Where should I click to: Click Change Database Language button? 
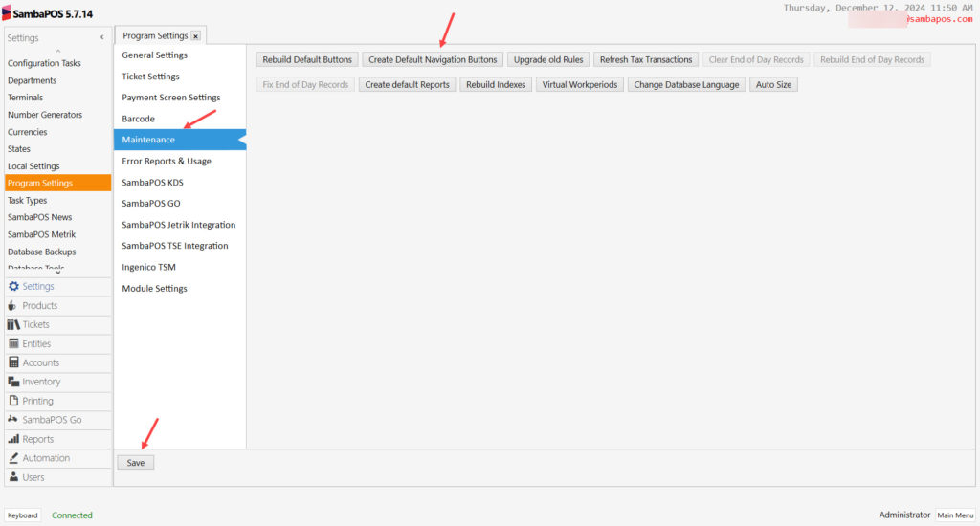(686, 85)
